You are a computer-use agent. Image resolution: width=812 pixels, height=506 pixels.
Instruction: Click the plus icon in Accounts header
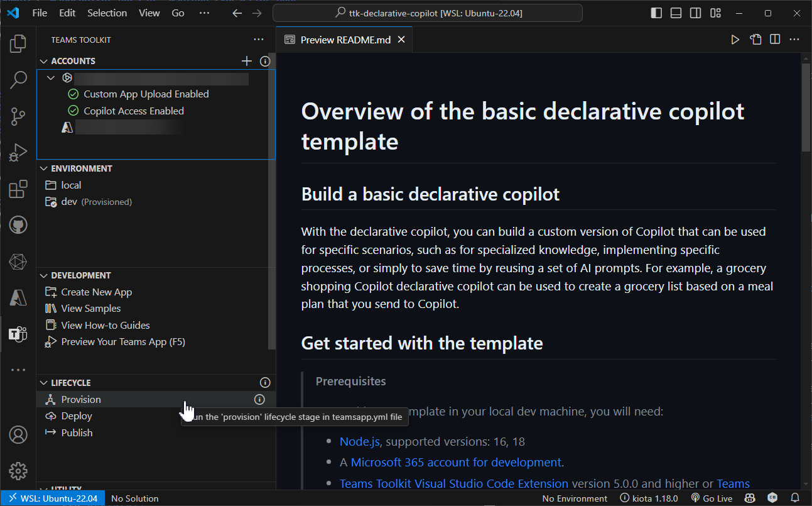[x=247, y=61]
